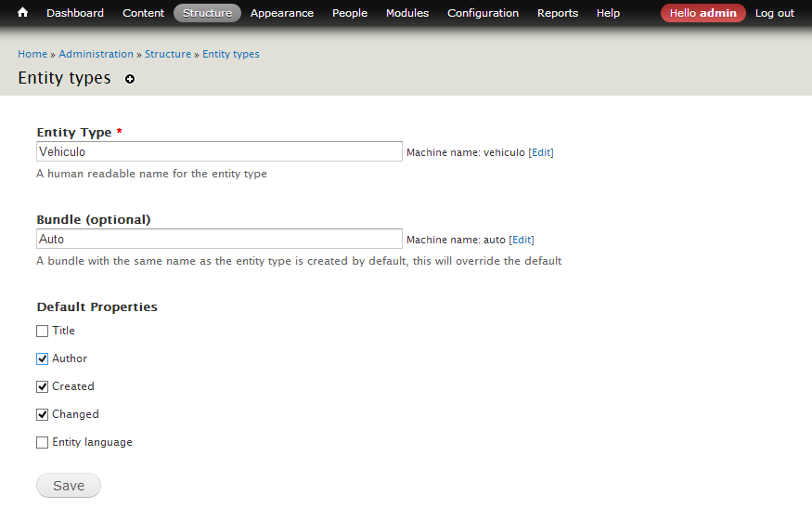Uncheck the Created property checkbox
The width and height of the screenshot is (812, 508).
(x=43, y=386)
